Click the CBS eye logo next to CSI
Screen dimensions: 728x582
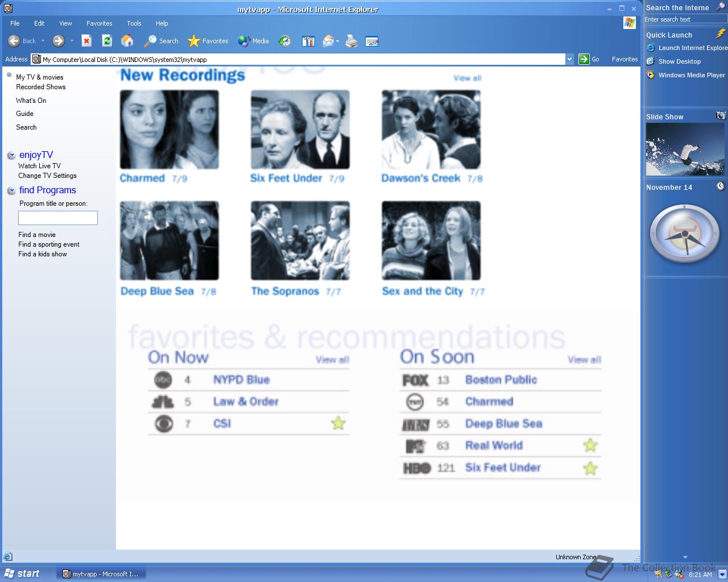click(x=164, y=424)
